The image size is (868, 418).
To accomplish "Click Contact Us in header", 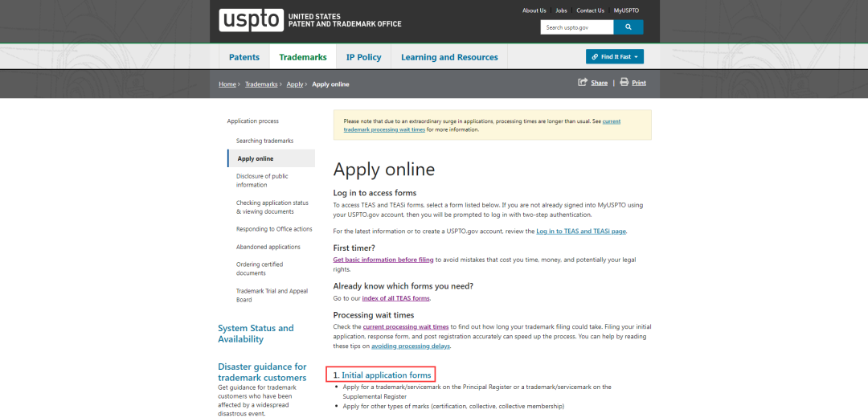I will point(590,10).
